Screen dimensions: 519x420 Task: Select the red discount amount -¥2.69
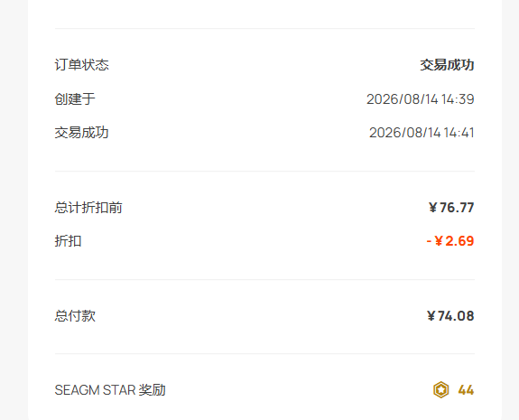pyautogui.click(x=450, y=241)
